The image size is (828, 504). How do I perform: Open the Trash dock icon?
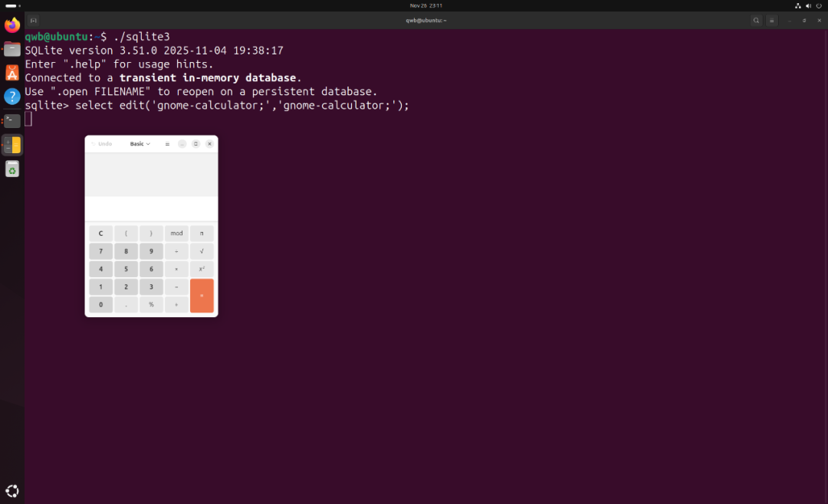(x=12, y=169)
